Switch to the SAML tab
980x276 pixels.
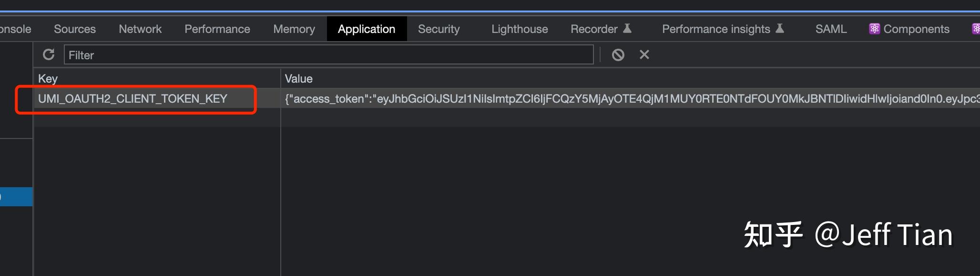[831, 29]
